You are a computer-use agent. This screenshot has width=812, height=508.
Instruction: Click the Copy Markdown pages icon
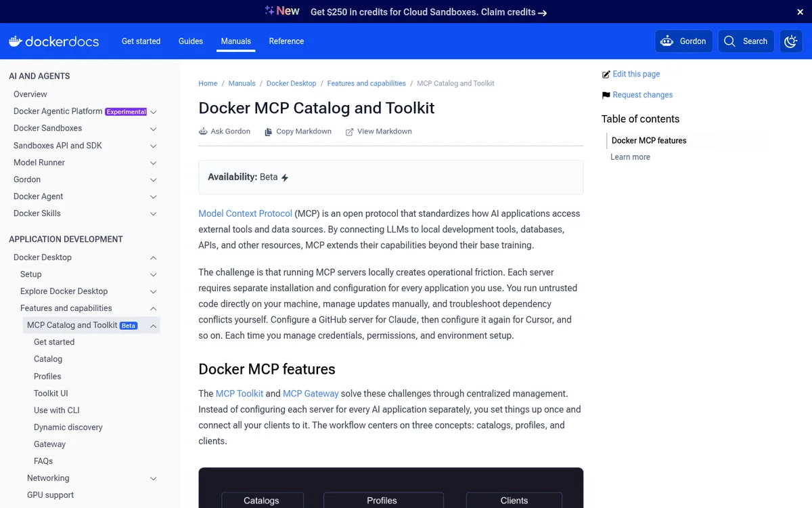pyautogui.click(x=269, y=131)
